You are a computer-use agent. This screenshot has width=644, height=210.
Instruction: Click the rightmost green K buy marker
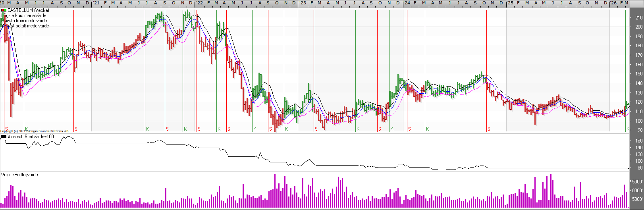(628, 129)
